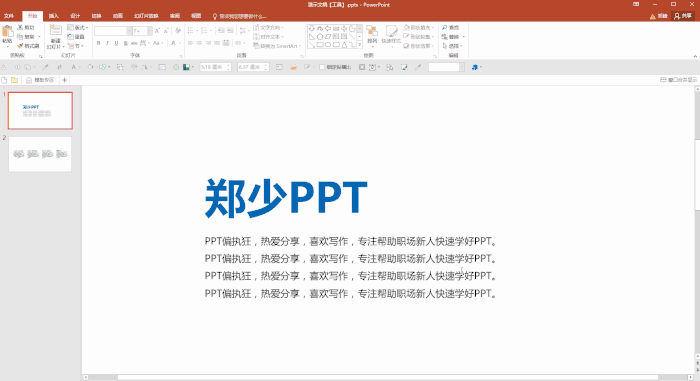Click the Copy icon in clipboard group

(20, 37)
